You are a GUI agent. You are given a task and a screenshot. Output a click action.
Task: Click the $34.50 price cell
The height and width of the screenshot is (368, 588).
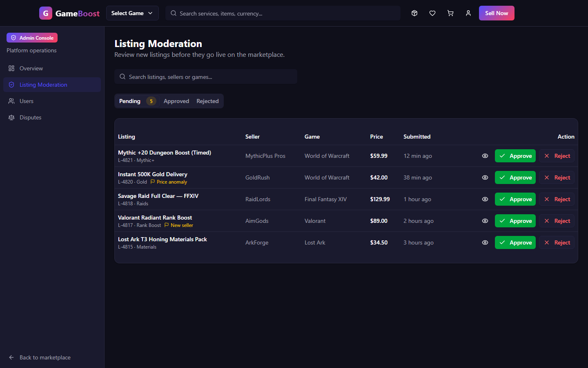point(379,242)
